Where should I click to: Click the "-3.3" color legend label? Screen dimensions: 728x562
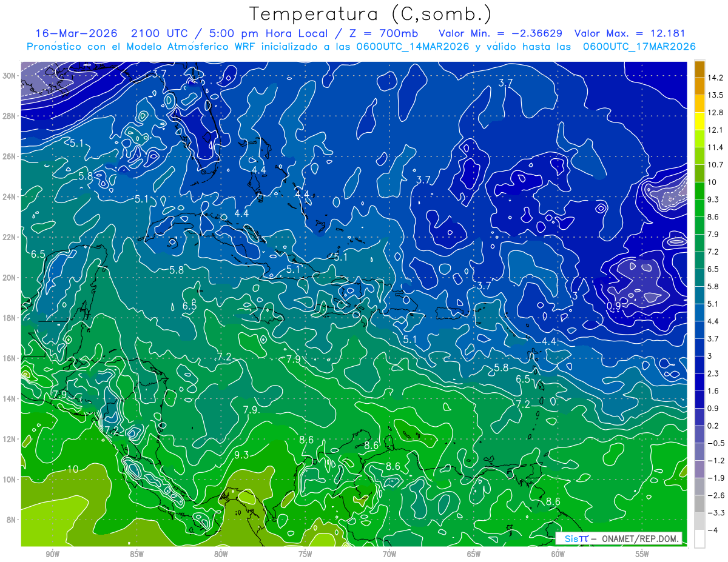coord(715,513)
